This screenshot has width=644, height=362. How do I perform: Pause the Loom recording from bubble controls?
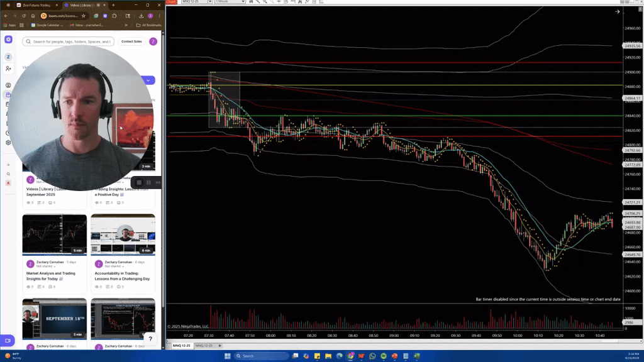[148, 183]
